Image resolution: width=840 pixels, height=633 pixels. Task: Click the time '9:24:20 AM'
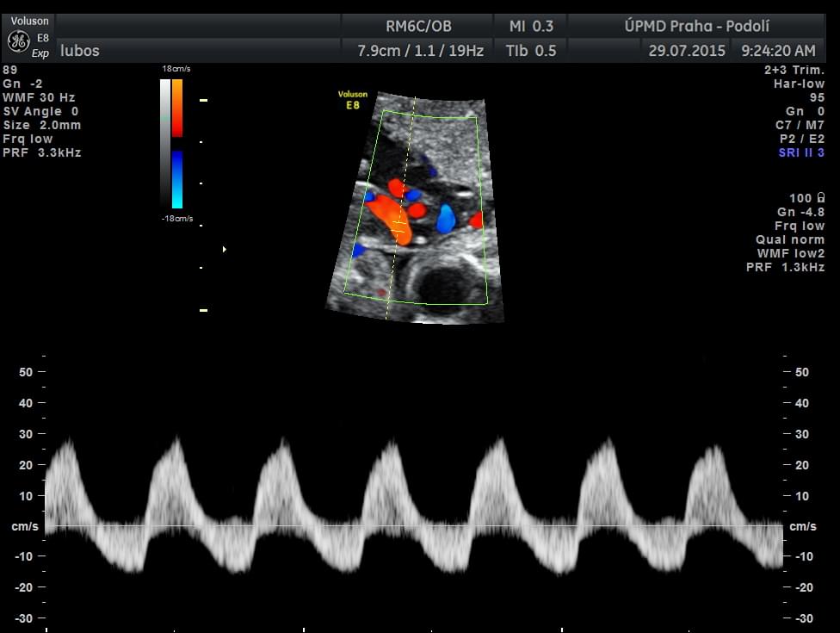778,51
